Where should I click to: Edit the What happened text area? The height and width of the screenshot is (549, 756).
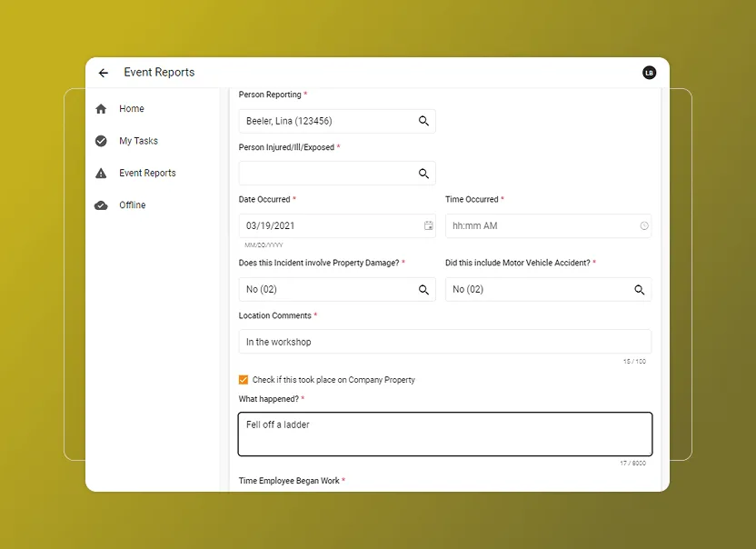(444, 434)
